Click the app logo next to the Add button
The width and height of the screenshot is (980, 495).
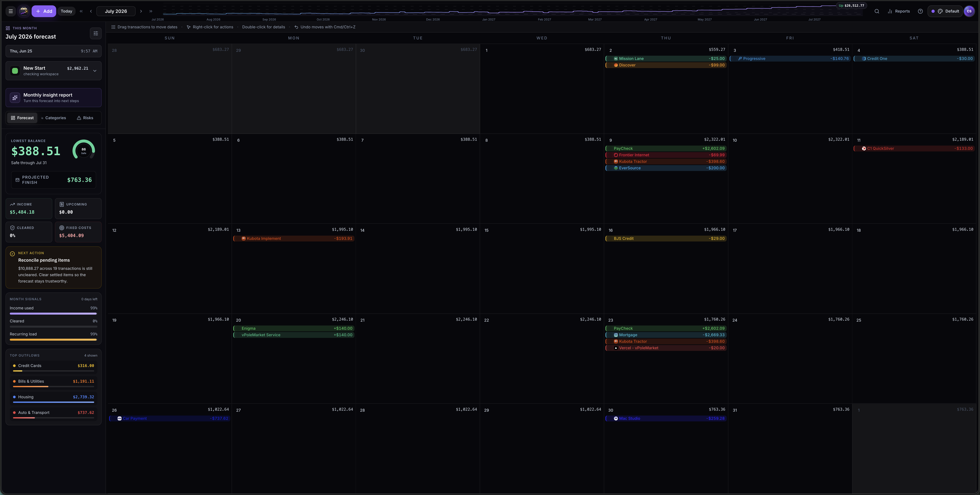(24, 11)
